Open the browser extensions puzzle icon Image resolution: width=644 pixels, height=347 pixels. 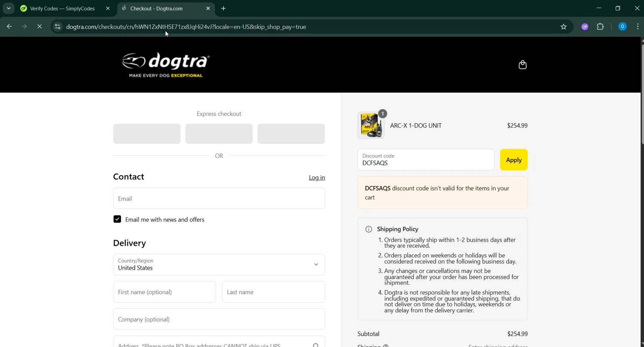[x=600, y=27]
